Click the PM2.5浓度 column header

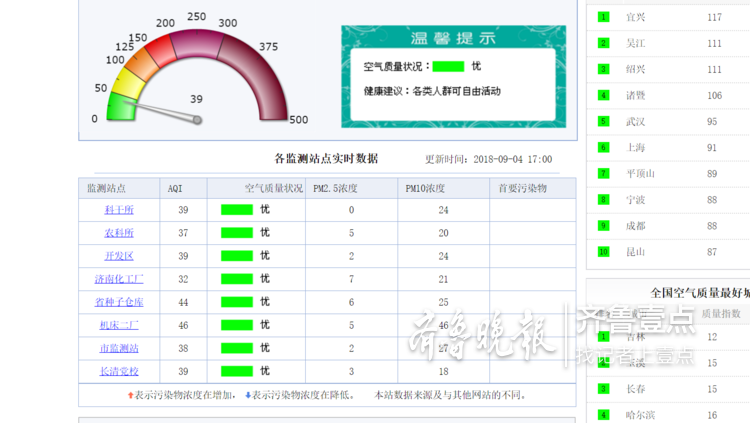334,188
